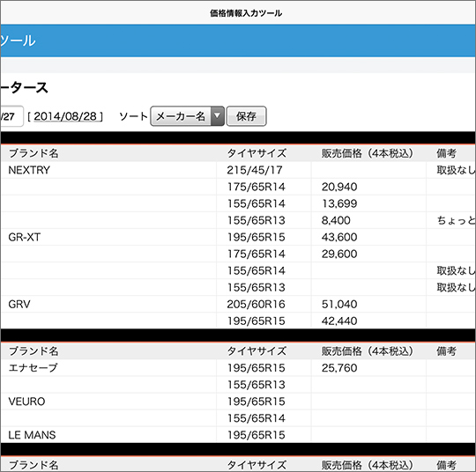The image size is (476, 472).
Task: Click the price 51,040
Action: coord(339,305)
